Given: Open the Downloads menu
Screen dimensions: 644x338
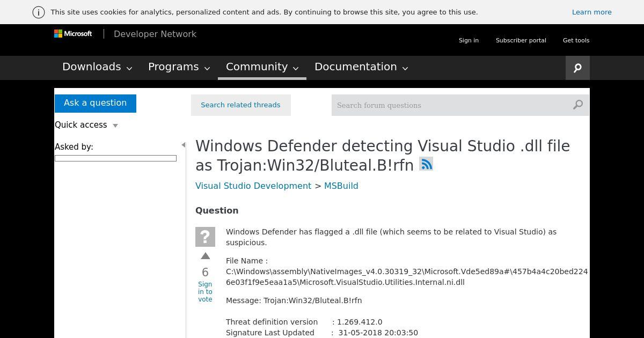Looking at the screenshot, I should [x=97, y=67].
